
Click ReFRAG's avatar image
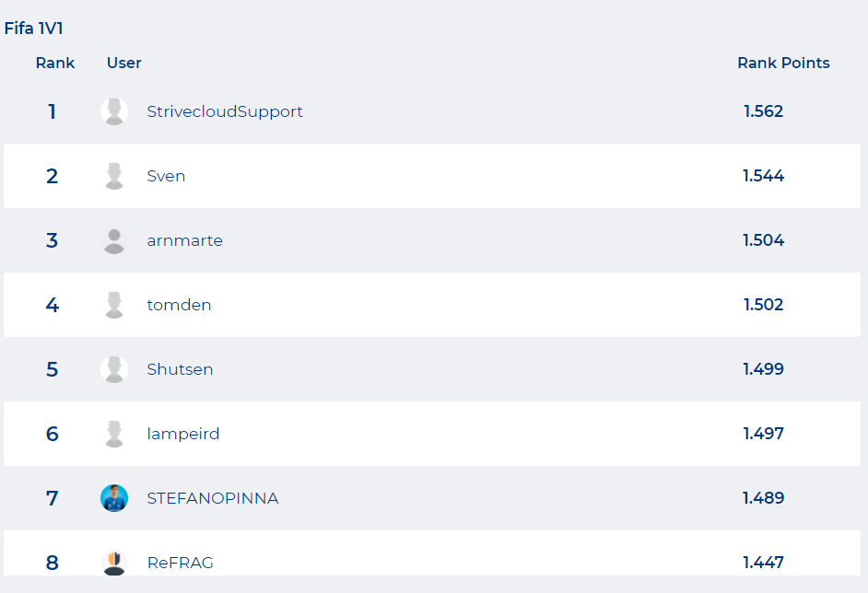click(x=114, y=562)
